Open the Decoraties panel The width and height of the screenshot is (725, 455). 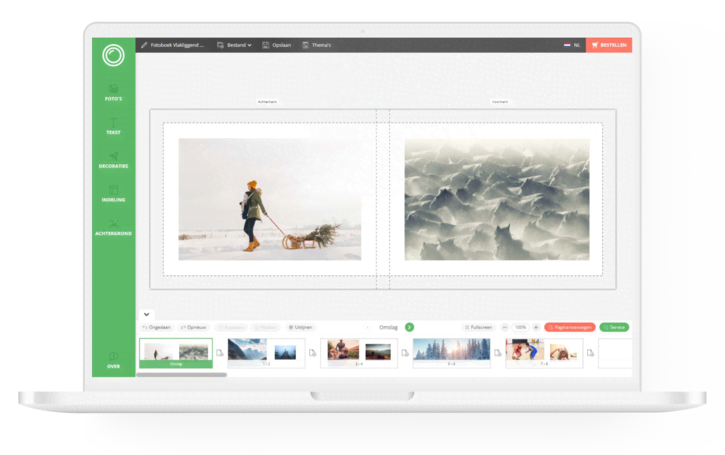[x=113, y=160]
